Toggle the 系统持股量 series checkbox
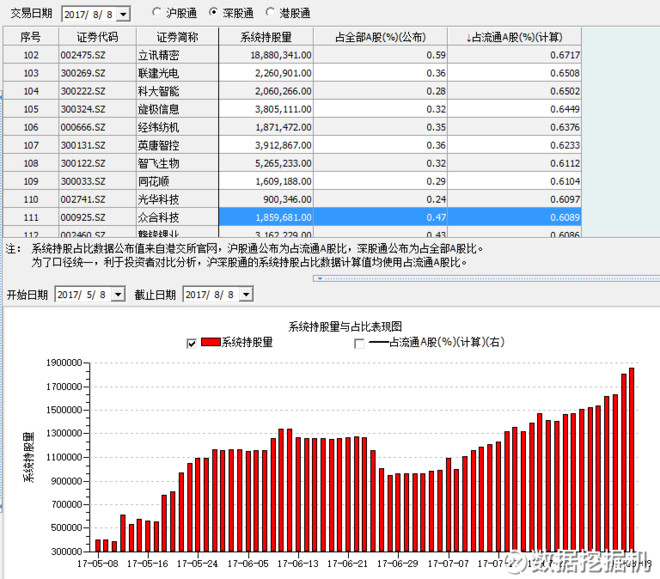Screen dimensions: 660x579 tap(192, 343)
